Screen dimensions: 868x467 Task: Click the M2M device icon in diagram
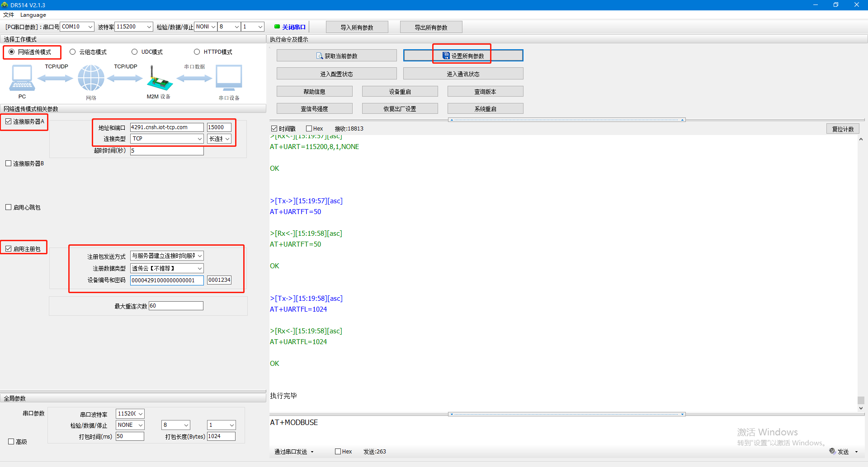[159, 79]
